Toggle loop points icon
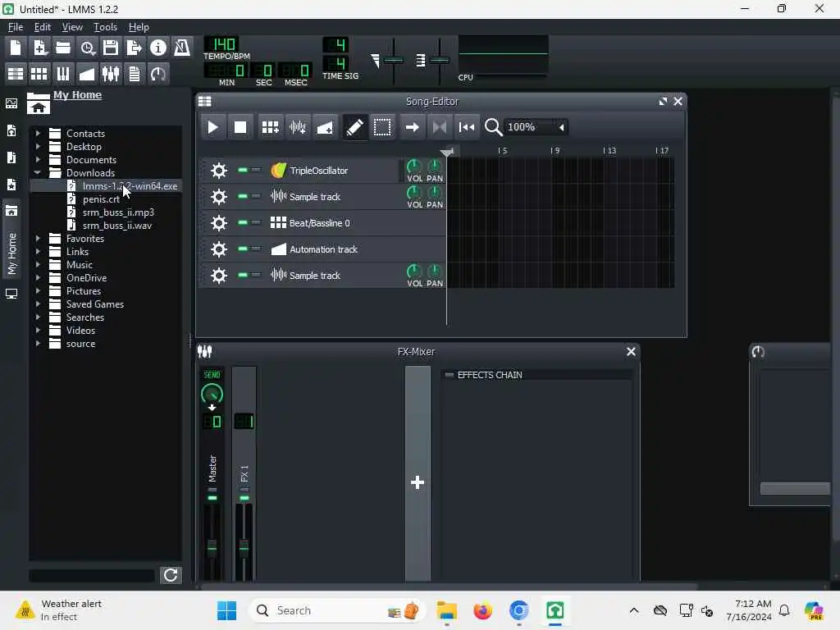 click(440, 127)
